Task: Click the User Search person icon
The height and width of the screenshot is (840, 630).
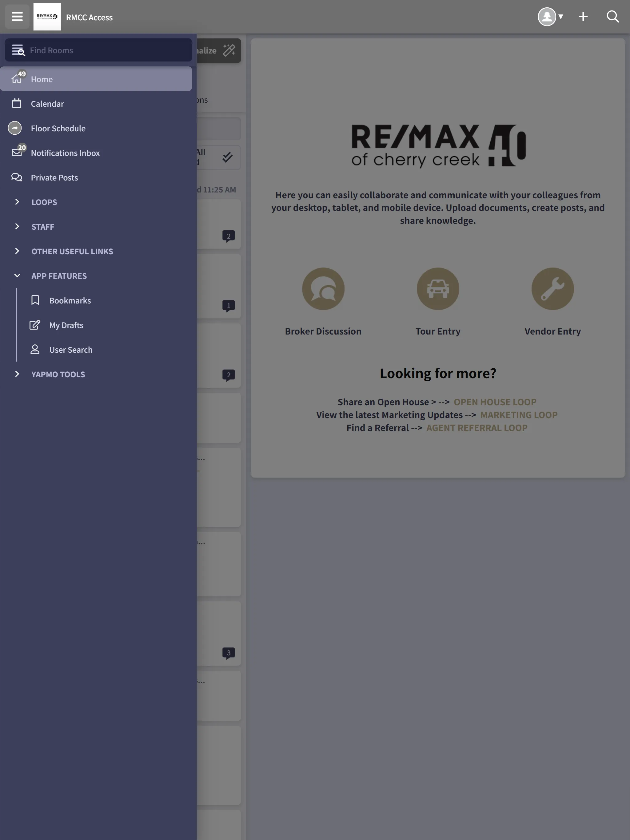Action: click(35, 349)
